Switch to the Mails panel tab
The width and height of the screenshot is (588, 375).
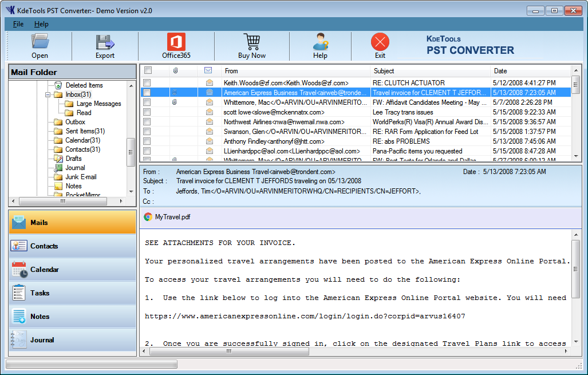pos(72,222)
